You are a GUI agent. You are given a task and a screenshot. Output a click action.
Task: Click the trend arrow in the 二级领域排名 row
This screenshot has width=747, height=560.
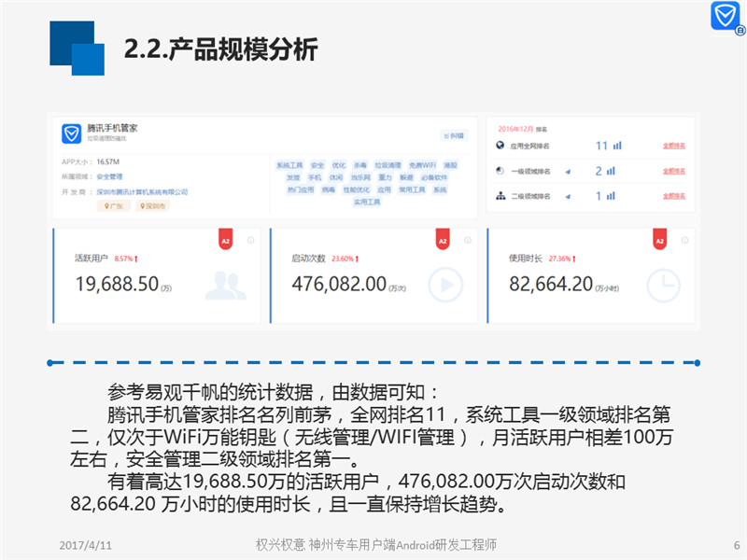click(568, 196)
